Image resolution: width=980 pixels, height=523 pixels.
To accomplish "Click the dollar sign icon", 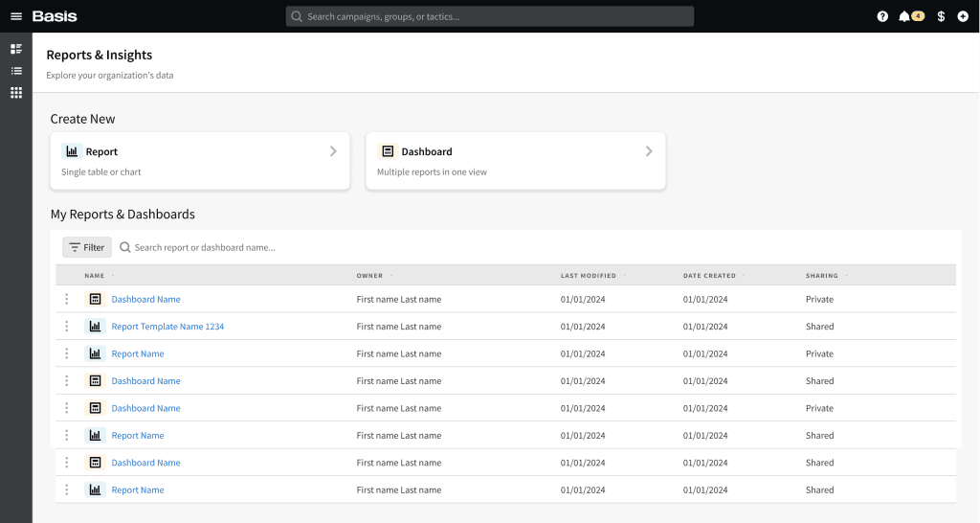I will [x=941, y=16].
